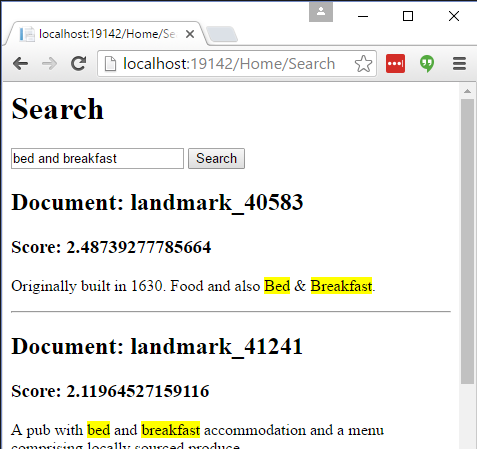Click heading 'Document: landmark_40583'
Viewport: 477px width, 449px height.
point(157,202)
